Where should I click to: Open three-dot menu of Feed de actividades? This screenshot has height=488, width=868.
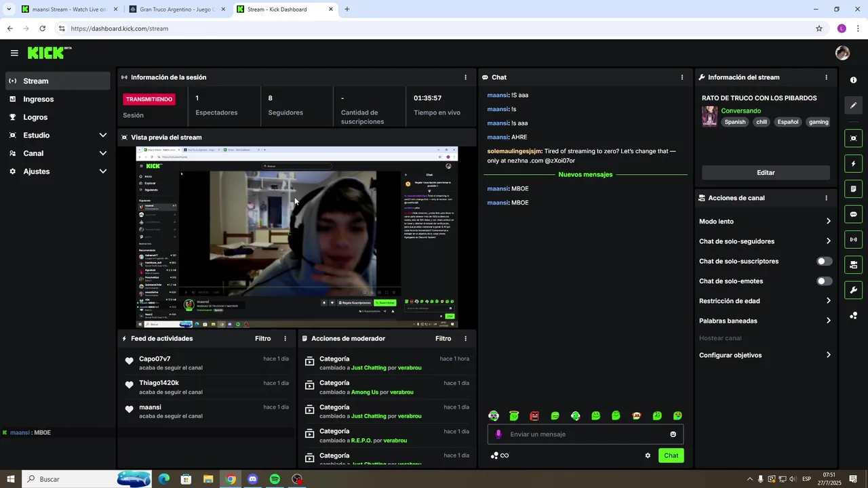click(x=285, y=338)
